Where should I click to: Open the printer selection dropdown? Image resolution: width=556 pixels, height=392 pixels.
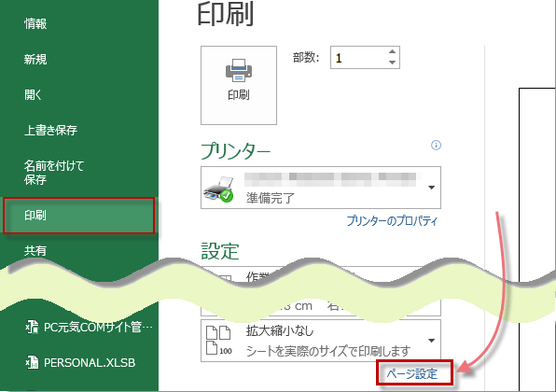[321, 188]
